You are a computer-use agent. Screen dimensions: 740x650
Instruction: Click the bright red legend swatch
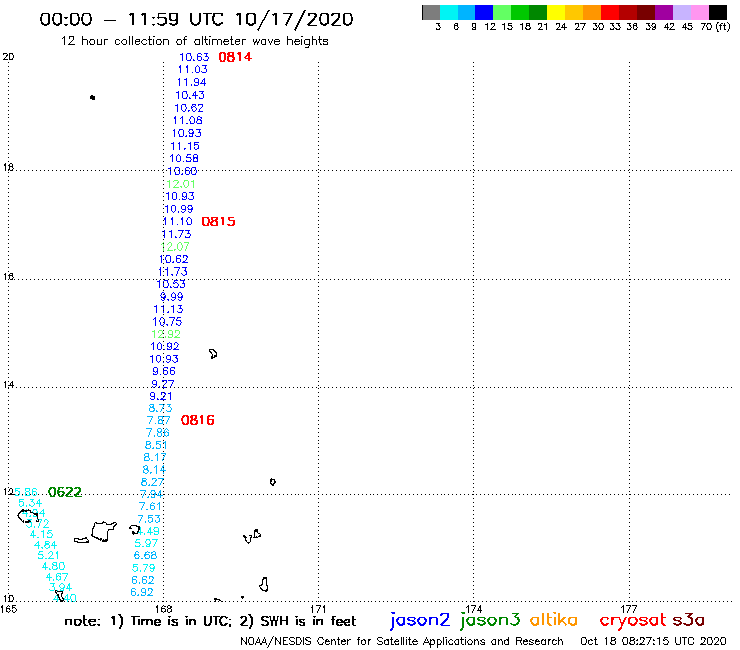pyautogui.click(x=610, y=12)
